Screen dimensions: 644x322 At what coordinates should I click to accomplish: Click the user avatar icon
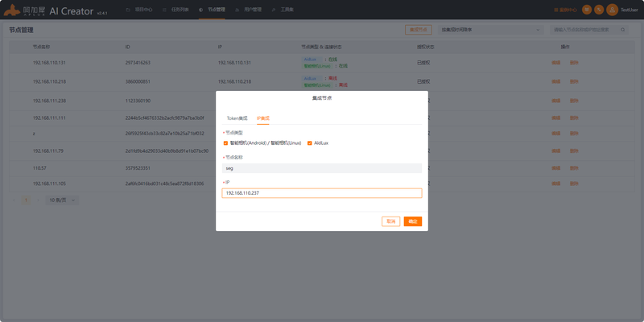pos(612,10)
